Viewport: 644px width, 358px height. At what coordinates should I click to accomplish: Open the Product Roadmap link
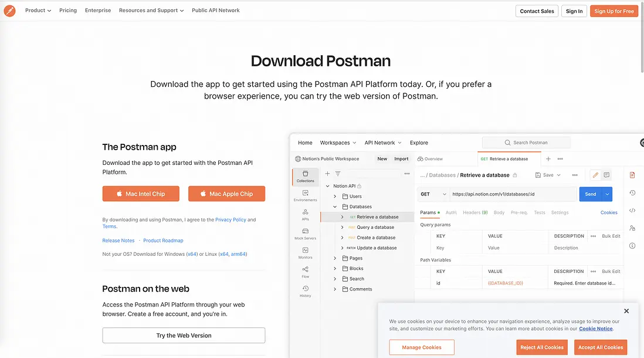pos(163,241)
